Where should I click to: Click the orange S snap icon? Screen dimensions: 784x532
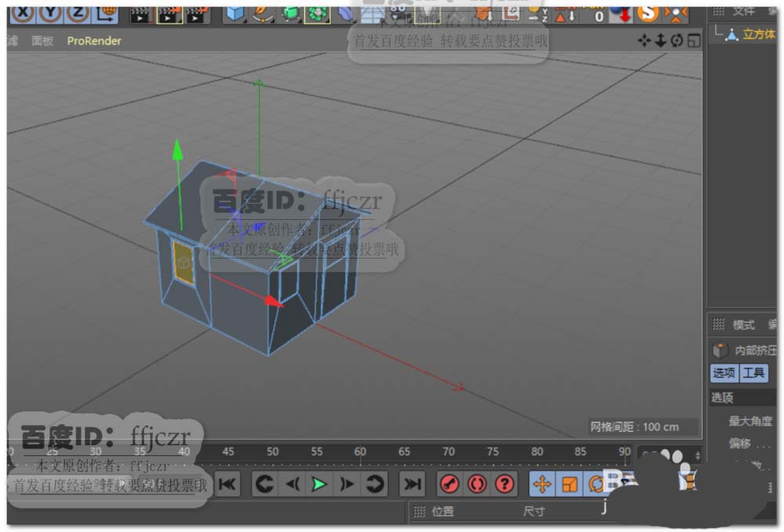648,13
